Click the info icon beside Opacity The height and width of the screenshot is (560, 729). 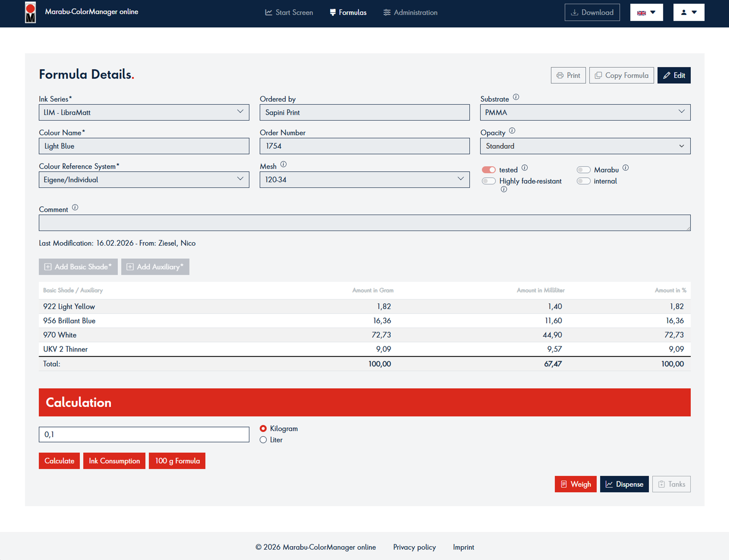tap(512, 131)
